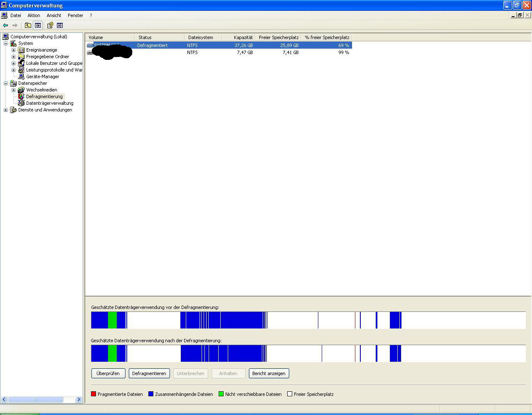This screenshot has width=532, height=415.
Task: Click the Ereignisanzeige event viewer icon
Action: tap(21, 50)
